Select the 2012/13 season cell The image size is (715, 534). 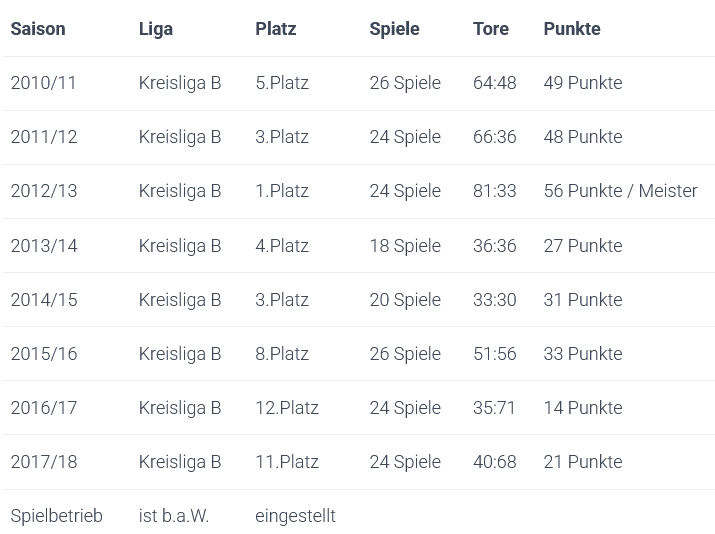pyautogui.click(x=43, y=191)
